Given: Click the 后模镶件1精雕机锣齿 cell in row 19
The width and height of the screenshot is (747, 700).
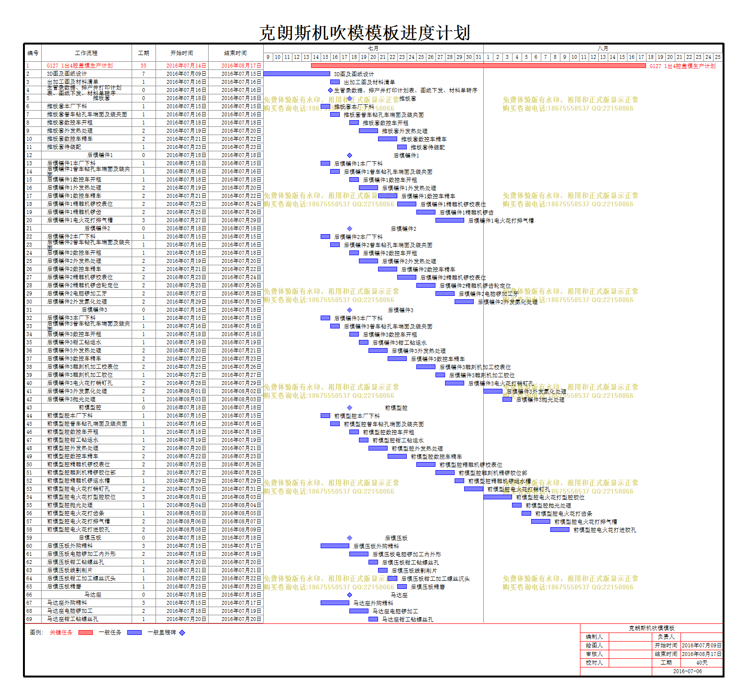Looking at the screenshot, I should pos(86,212).
